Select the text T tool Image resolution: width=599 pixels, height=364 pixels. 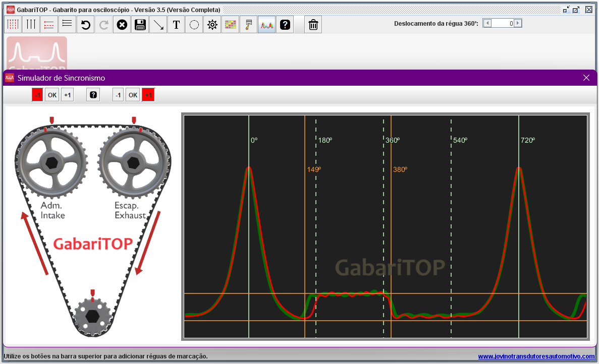(x=176, y=25)
